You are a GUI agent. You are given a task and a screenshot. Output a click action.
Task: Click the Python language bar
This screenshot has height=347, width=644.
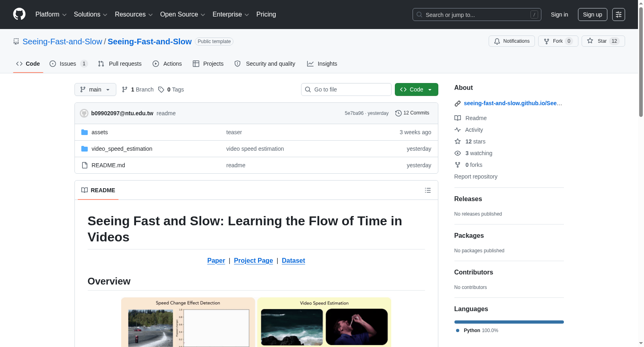pyautogui.click(x=509, y=322)
